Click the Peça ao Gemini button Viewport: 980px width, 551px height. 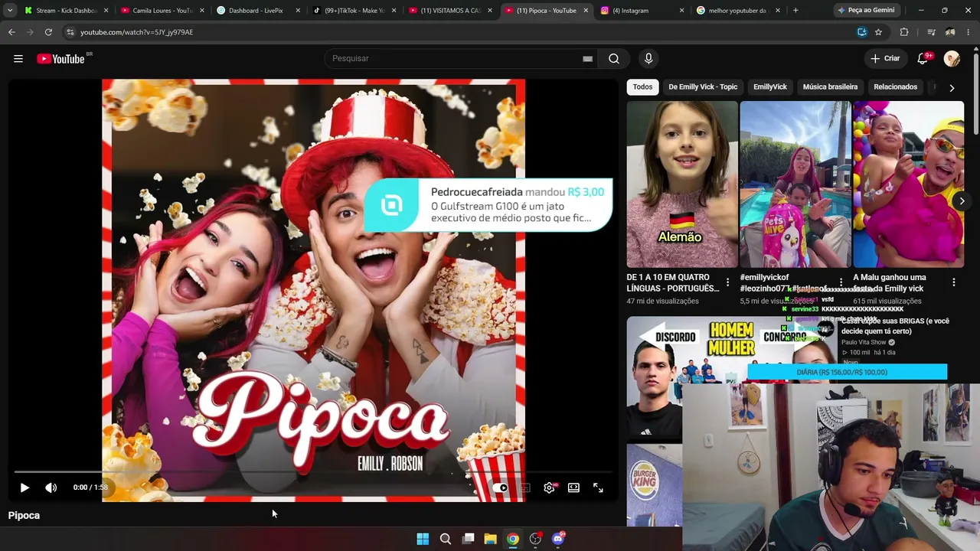(x=866, y=11)
